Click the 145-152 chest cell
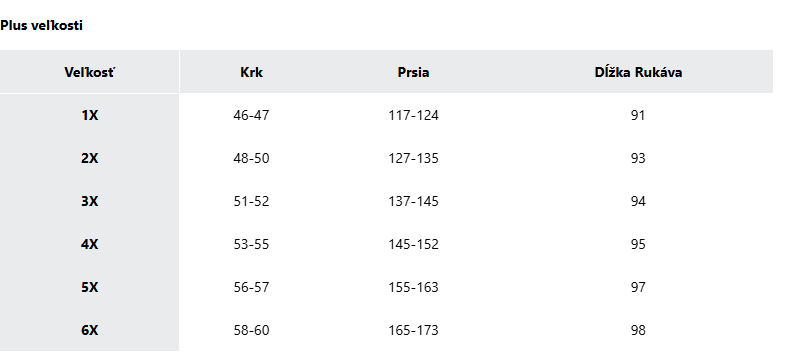This screenshot has width=801, height=363. pyautogui.click(x=413, y=244)
